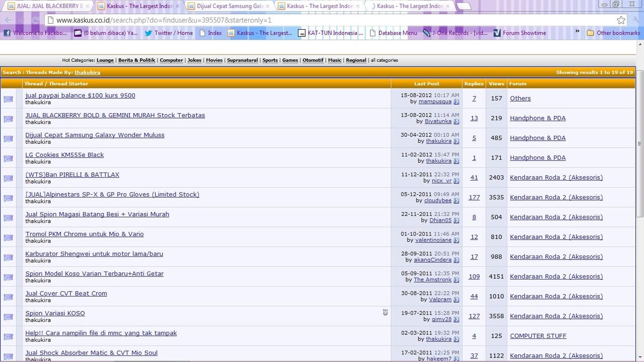Image resolution: width=644 pixels, height=362 pixels.
Task: Bookmark this page with the star icon
Action: point(621,20)
